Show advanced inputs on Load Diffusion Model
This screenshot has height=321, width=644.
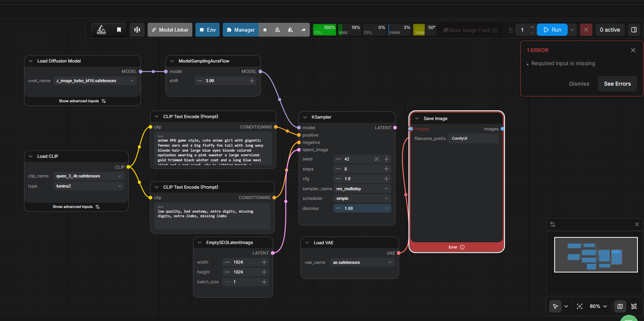coord(82,101)
